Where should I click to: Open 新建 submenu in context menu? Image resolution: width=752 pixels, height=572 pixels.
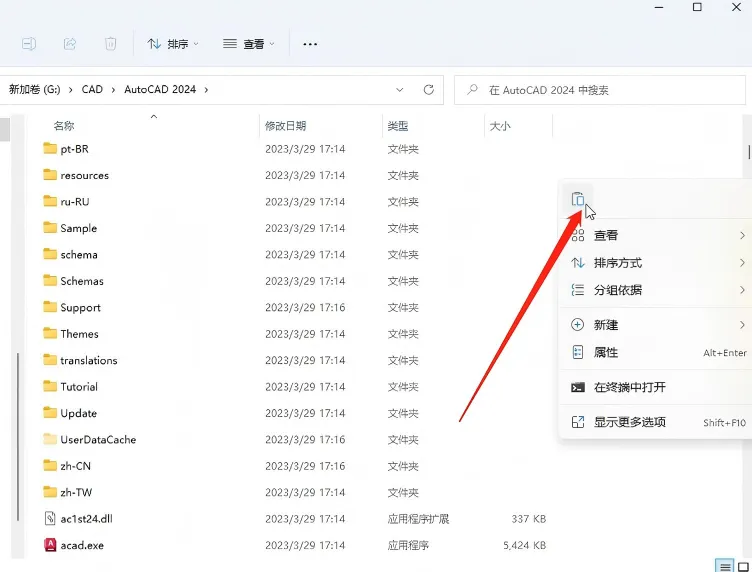pyautogui.click(x=657, y=325)
